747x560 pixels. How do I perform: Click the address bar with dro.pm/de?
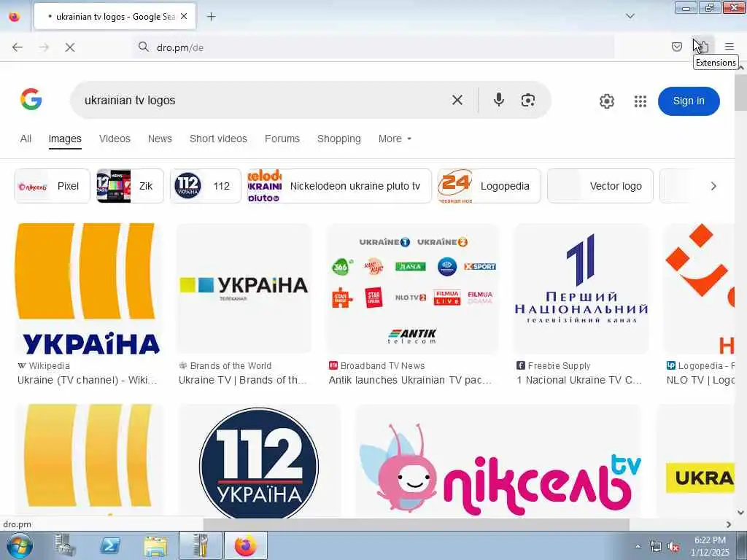pyautogui.click(x=374, y=47)
